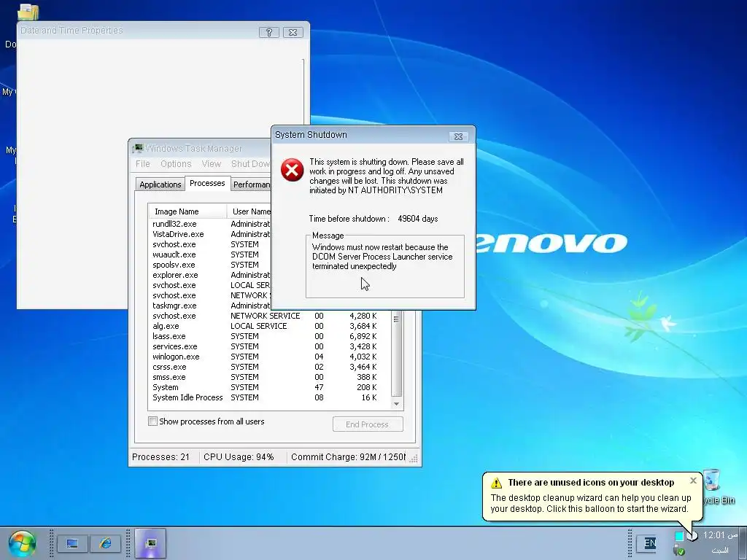Close the System Shutdown dialog
This screenshot has width=747, height=560.
[458, 136]
